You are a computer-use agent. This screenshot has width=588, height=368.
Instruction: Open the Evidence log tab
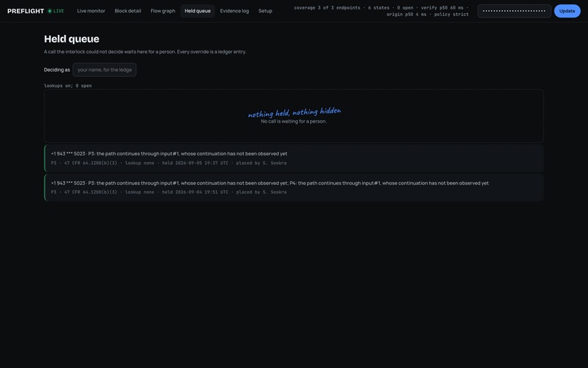pyautogui.click(x=234, y=11)
